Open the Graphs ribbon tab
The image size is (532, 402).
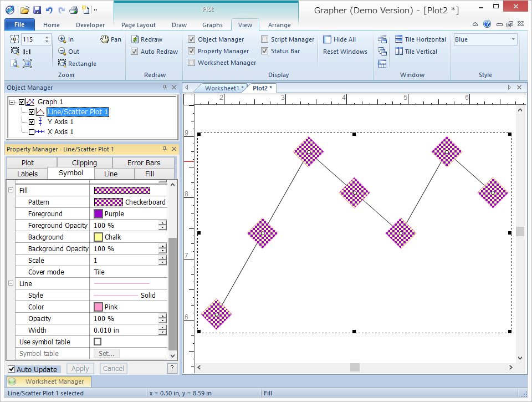click(212, 25)
